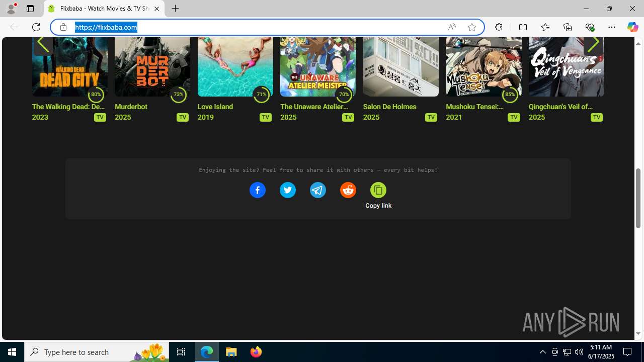Click the TV badge under Murderbot

click(183, 117)
